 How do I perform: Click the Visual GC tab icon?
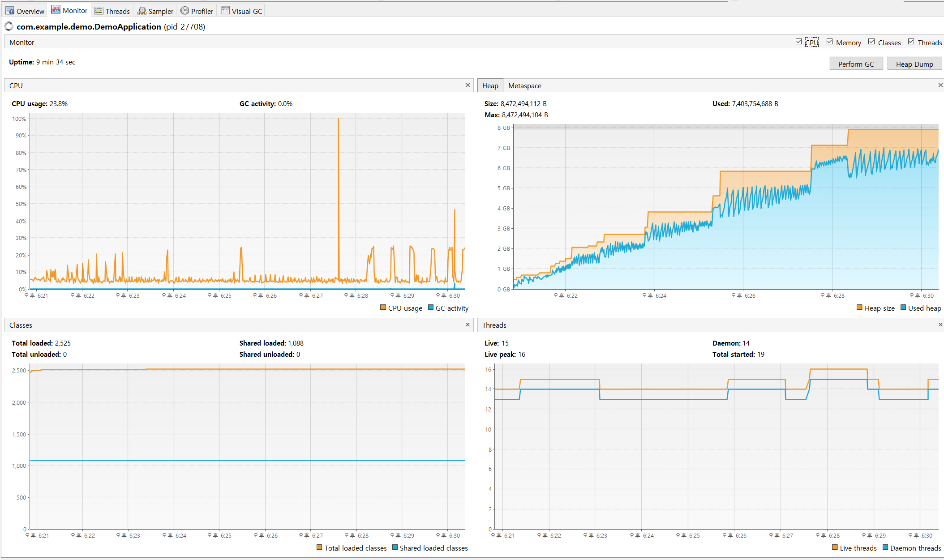[225, 10]
